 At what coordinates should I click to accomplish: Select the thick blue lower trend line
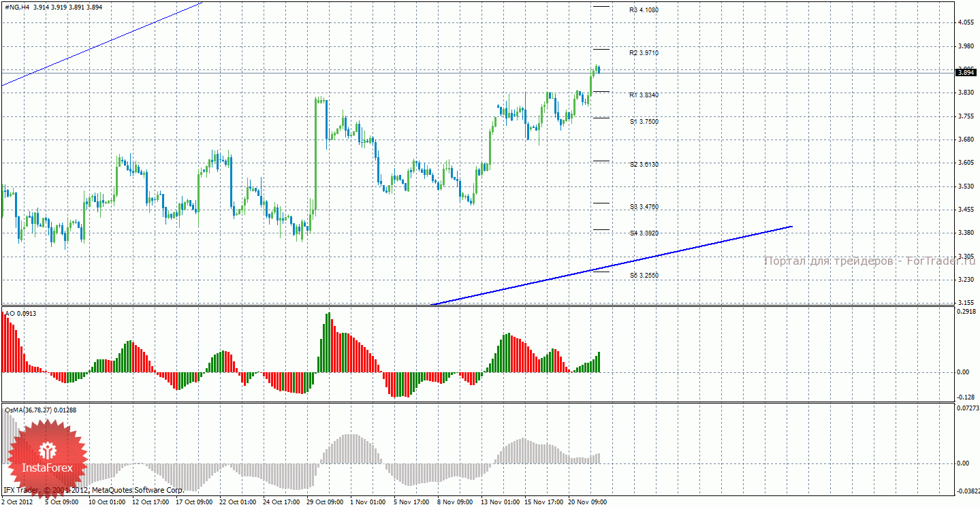click(x=612, y=265)
